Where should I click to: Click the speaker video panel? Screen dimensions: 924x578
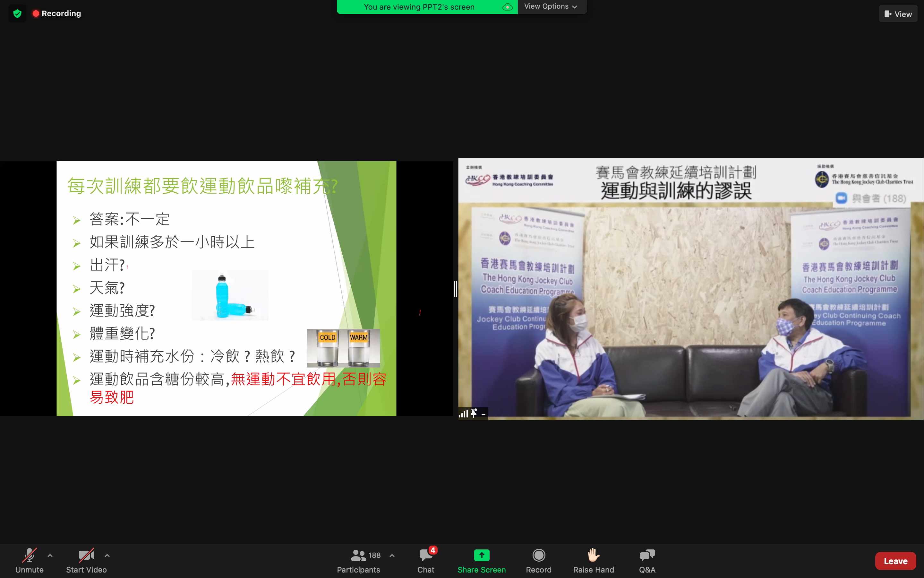coord(691,289)
